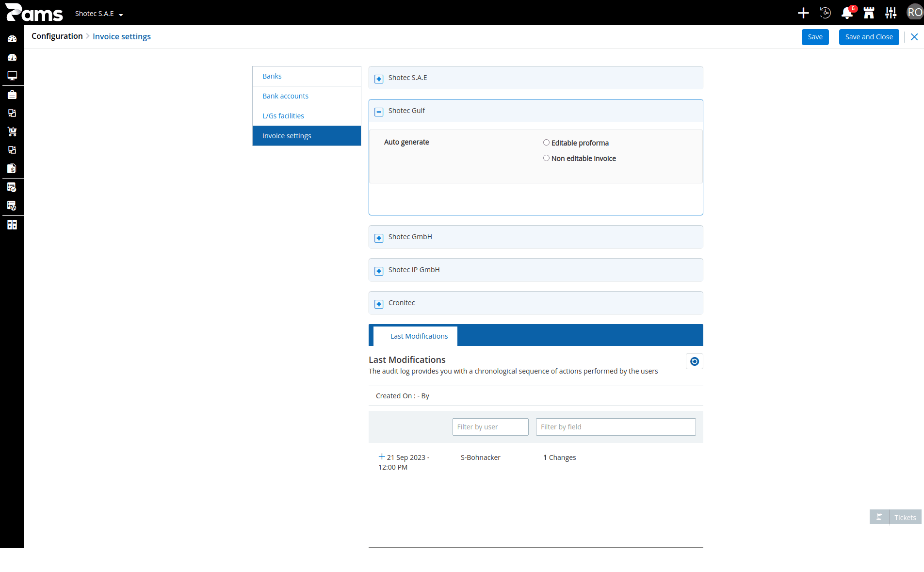Screen dimensions: 924x572
Task: Expand the Cronitec section
Action: coord(379,304)
